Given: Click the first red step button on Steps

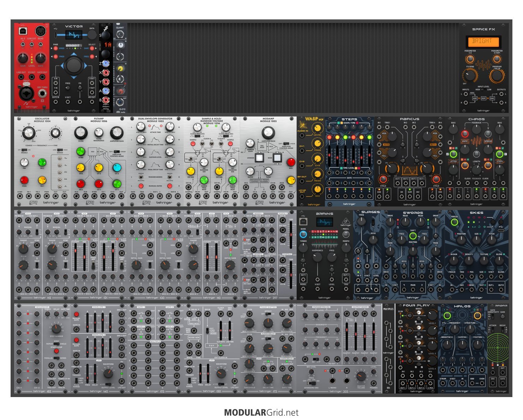Looking at the screenshot, I should (329, 137).
